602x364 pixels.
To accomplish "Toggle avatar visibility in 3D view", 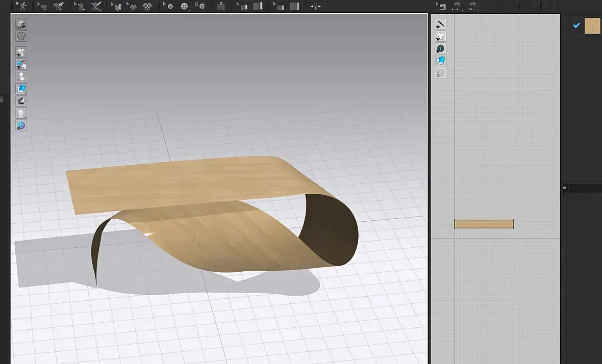I will click(x=21, y=76).
